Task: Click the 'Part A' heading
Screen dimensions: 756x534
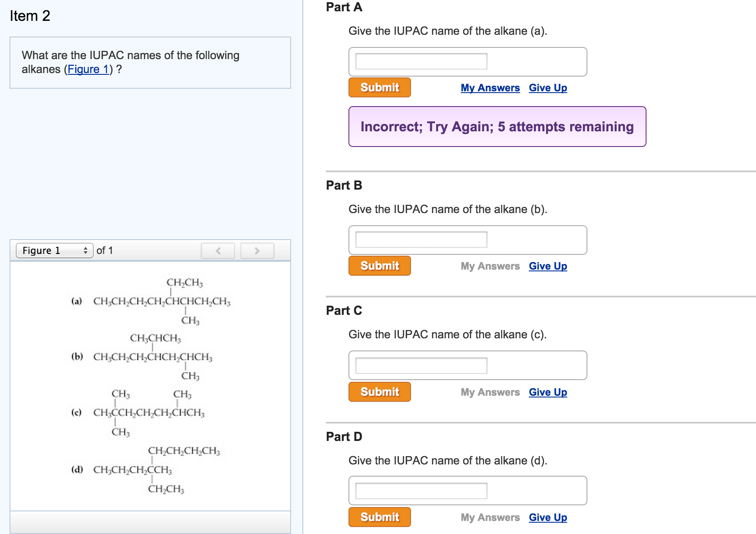Action: (x=344, y=7)
